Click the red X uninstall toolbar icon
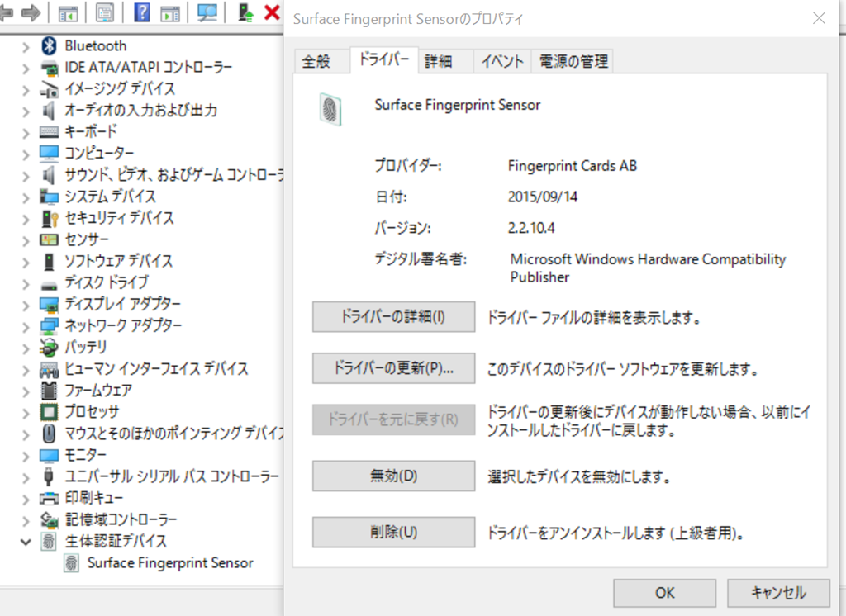846x616 pixels. pyautogui.click(x=272, y=12)
